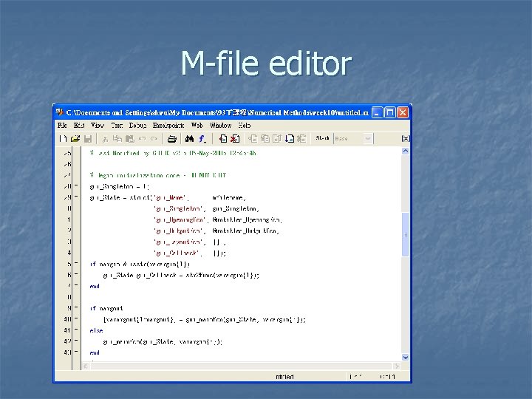This screenshot has height=399, width=532.
Task: Click the 'gui_LayoutFcn' string in code
Action: point(180,242)
